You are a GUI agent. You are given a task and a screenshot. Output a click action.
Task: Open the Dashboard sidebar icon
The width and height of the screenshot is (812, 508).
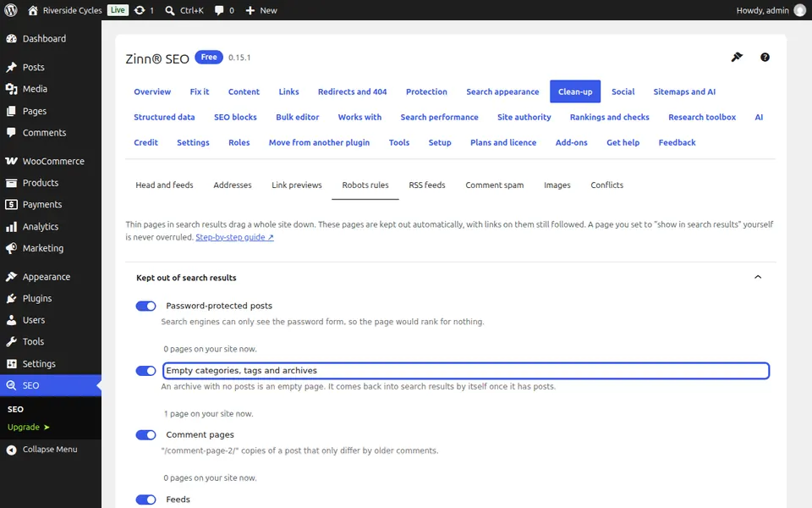click(11, 39)
